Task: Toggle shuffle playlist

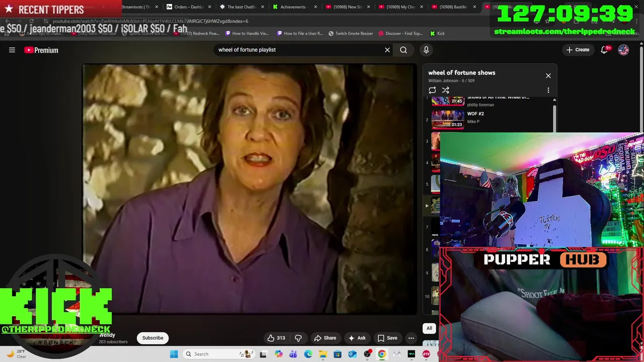Action: (x=445, y=90)
